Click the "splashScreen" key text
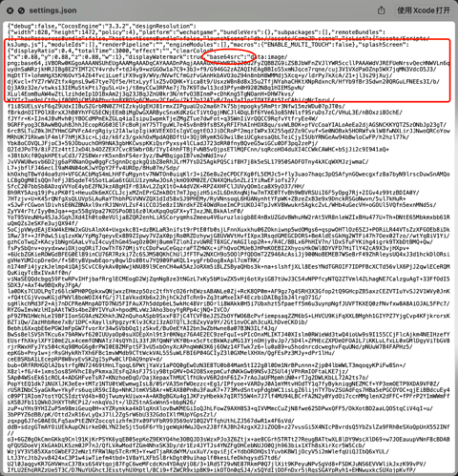This screenshot has width=458, height=476. coord(382,45)
